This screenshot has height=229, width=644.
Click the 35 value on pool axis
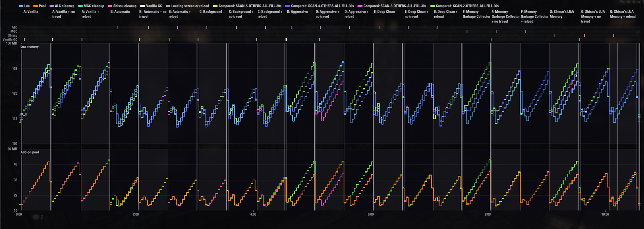pyautogui.click(x=15, y=180)
